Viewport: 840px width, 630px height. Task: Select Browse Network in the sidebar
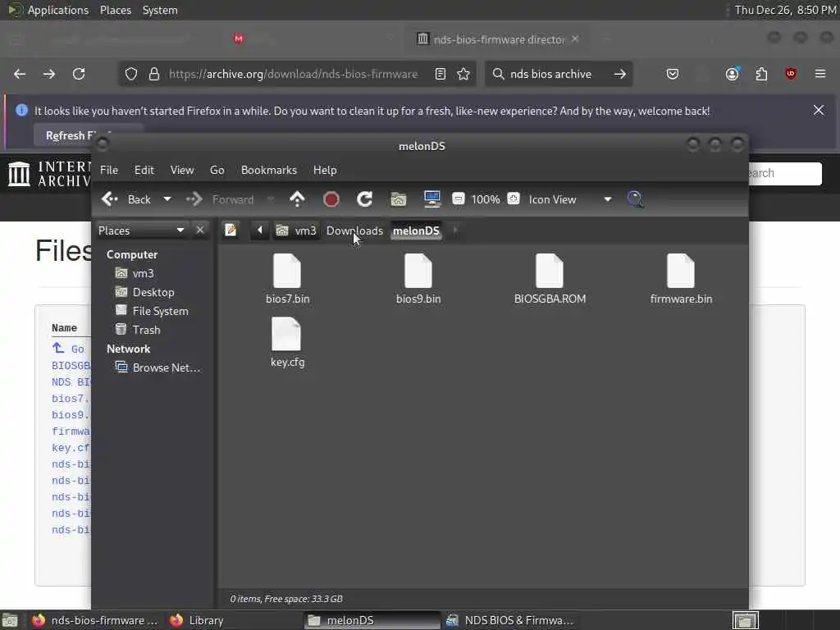point(165,367)
